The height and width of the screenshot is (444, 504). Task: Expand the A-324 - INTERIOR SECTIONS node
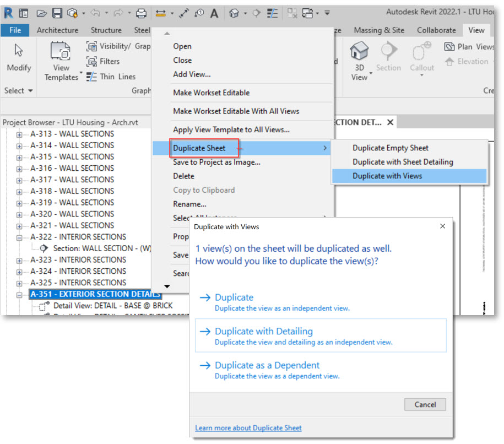pyautogui.click(x=19, y=272)
